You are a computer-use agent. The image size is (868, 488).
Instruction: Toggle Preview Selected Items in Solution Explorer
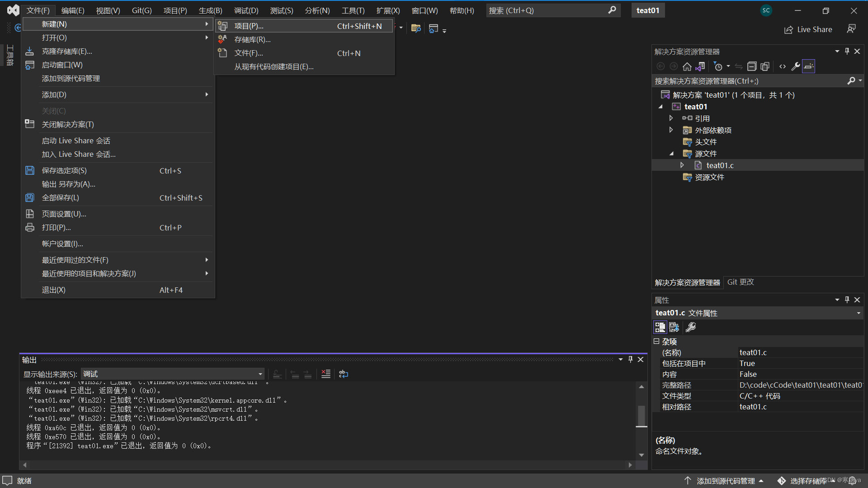coord(809,66)
